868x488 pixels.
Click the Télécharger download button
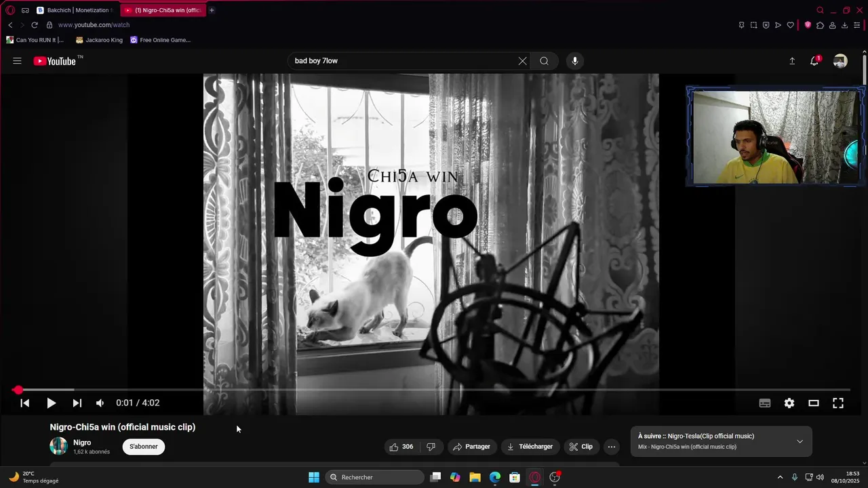click(530, 447)
